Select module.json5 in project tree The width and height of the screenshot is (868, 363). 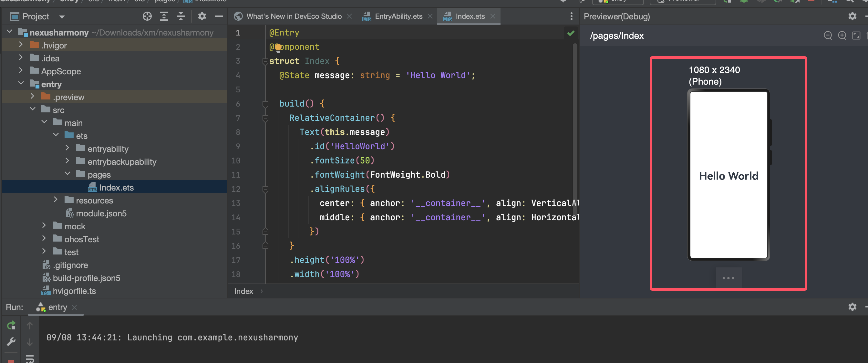point(101,213)
